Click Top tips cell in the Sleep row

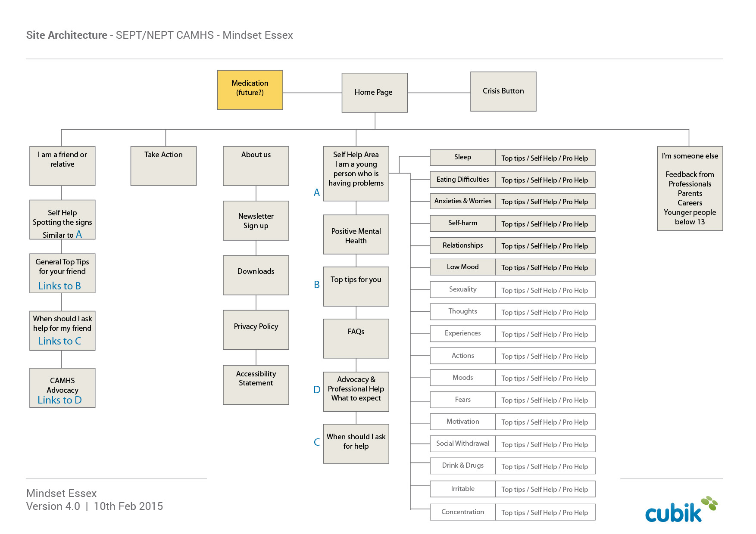[x=545, y=158]
